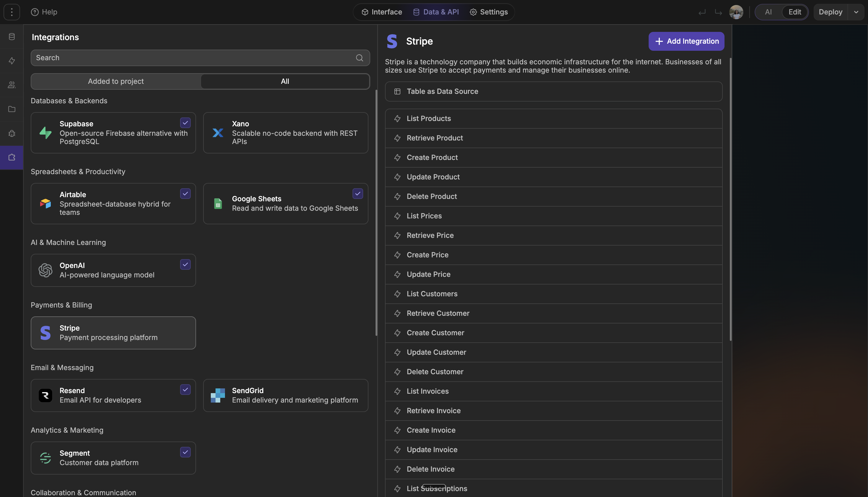This screenshot has width=868, height=497.
Task: Select the SendGrid integration card
Action: tap(285, 395)
